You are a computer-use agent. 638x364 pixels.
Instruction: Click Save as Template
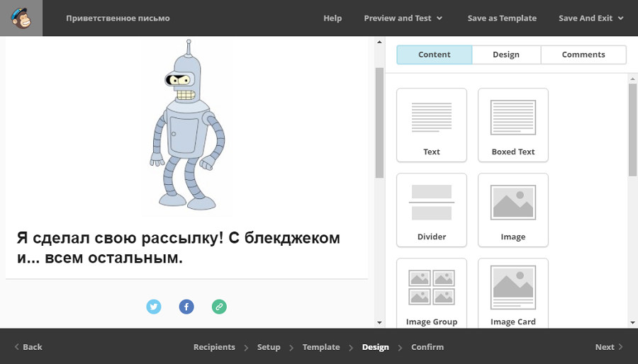(502, 18)
